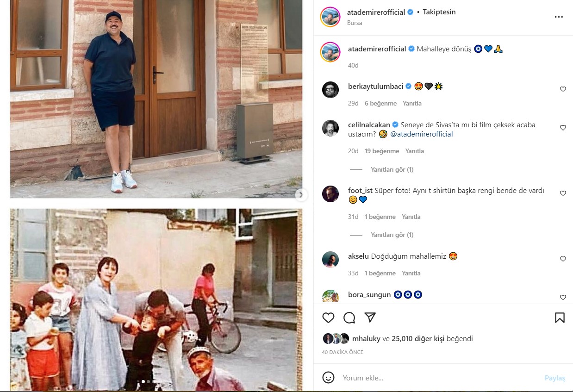Reply to berkaytulumbaci's comment using Yanıtla
This screenshot has height=392, width=573.
[412, 104]
